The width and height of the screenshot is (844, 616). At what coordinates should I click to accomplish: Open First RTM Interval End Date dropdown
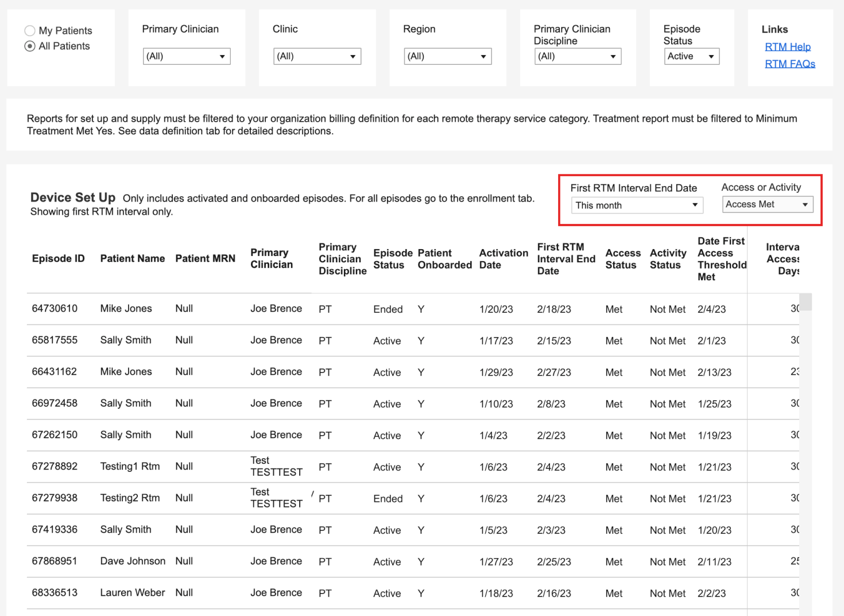point(637,206)
